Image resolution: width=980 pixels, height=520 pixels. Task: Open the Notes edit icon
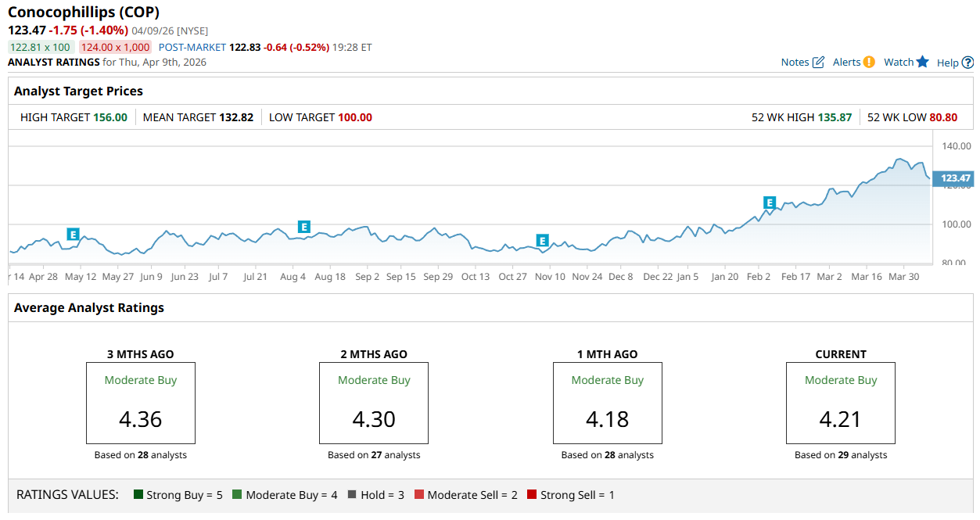819,62
